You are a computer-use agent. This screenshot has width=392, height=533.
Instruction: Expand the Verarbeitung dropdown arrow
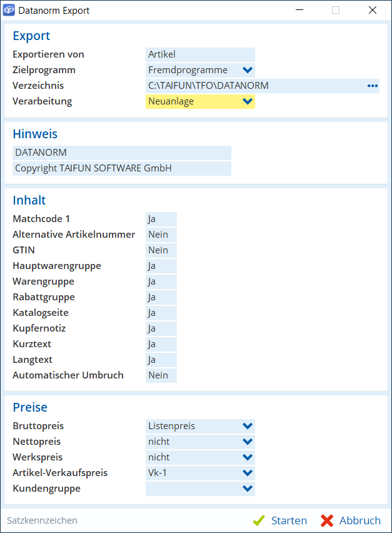[x=247, y=101]
